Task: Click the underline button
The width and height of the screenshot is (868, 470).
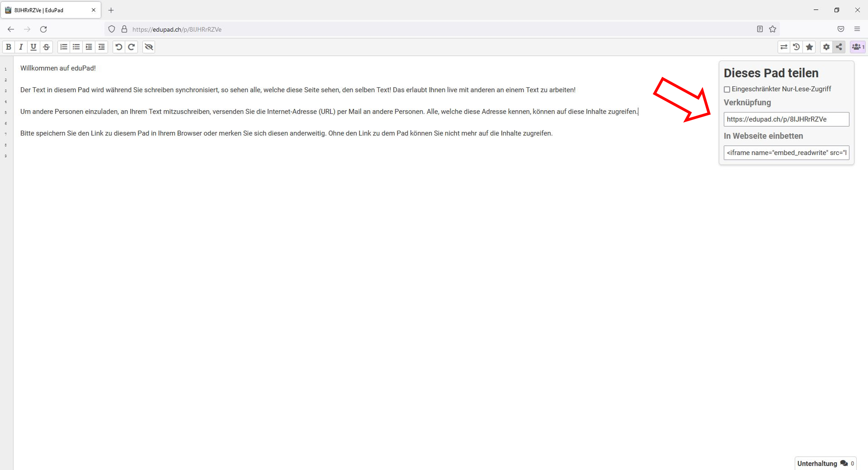Action: click(33, 47)
